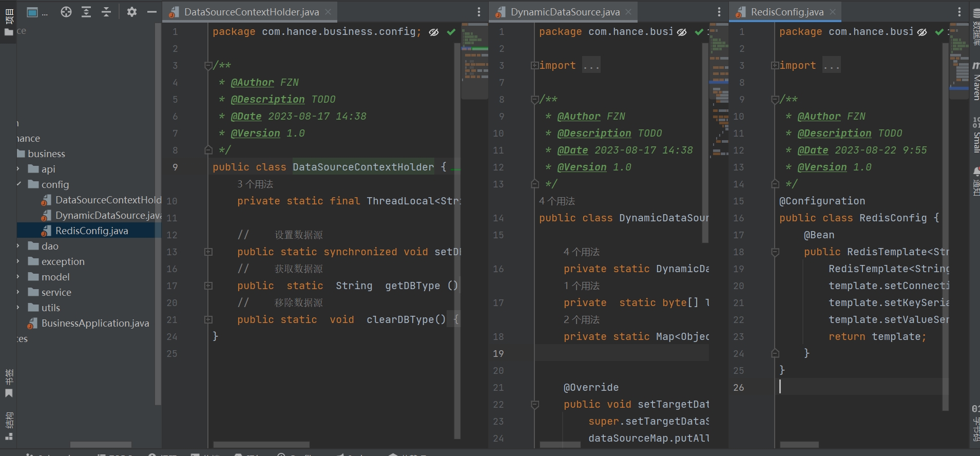Click the @Author tag in RedisConfig Javadoc
Image resolution: width=980 pixels, height=456 pixels.
819,117
